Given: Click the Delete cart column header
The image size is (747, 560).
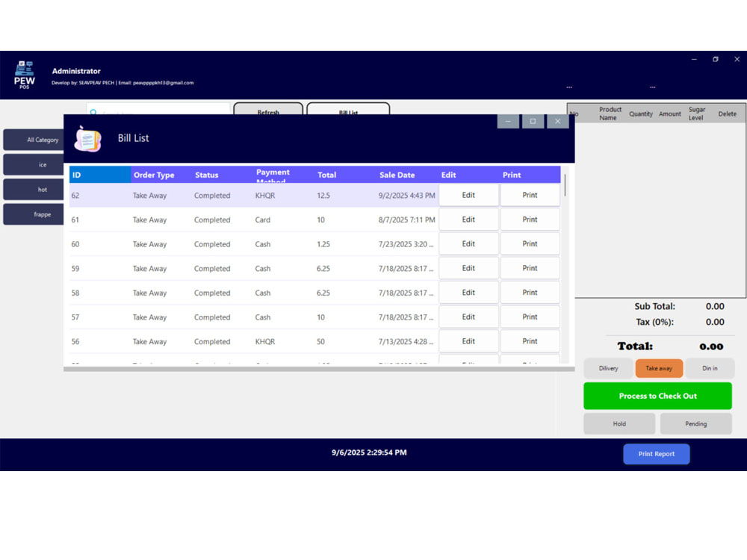Looking at the screenshot, I should (727, 113).
